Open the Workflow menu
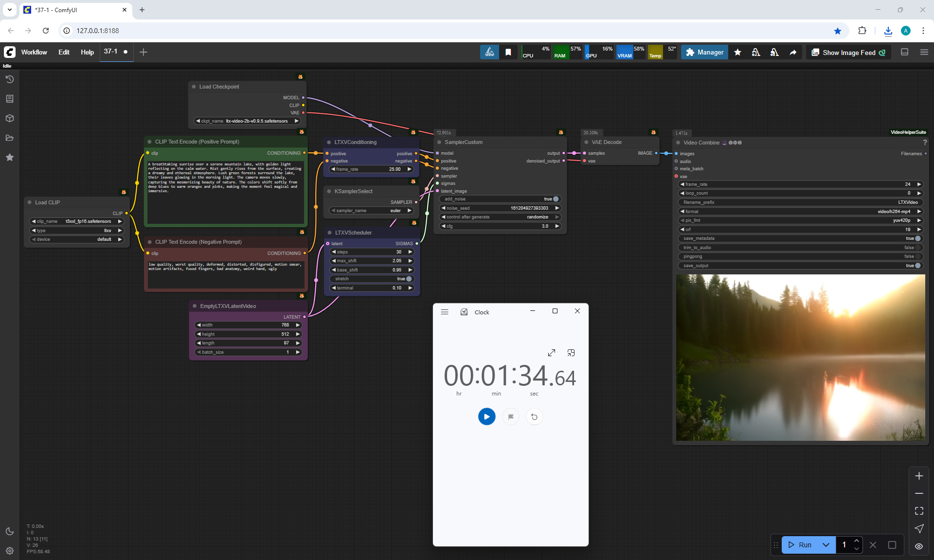The width and height of the screenshot is (934, 560). (x=34, y=52)
